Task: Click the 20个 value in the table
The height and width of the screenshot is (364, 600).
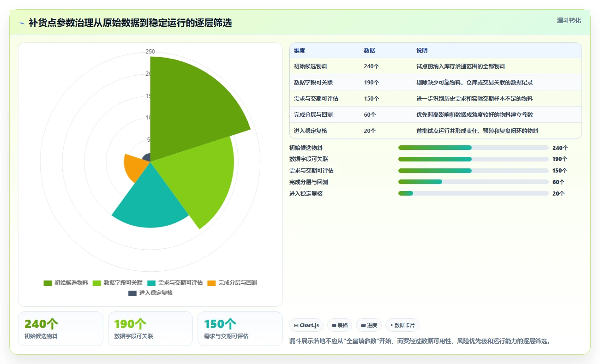Action: tap(370, 131)
